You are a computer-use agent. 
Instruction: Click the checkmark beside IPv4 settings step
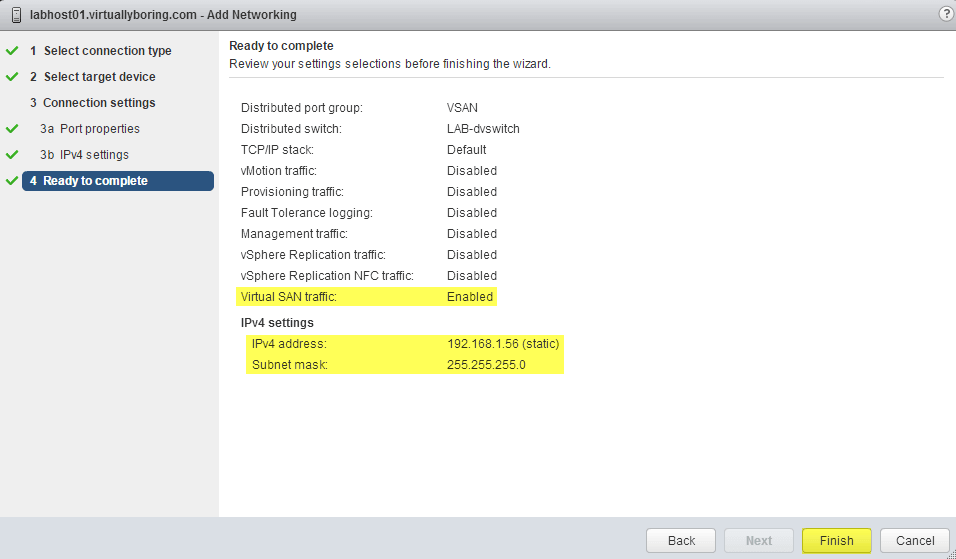[x=12, y=155]
